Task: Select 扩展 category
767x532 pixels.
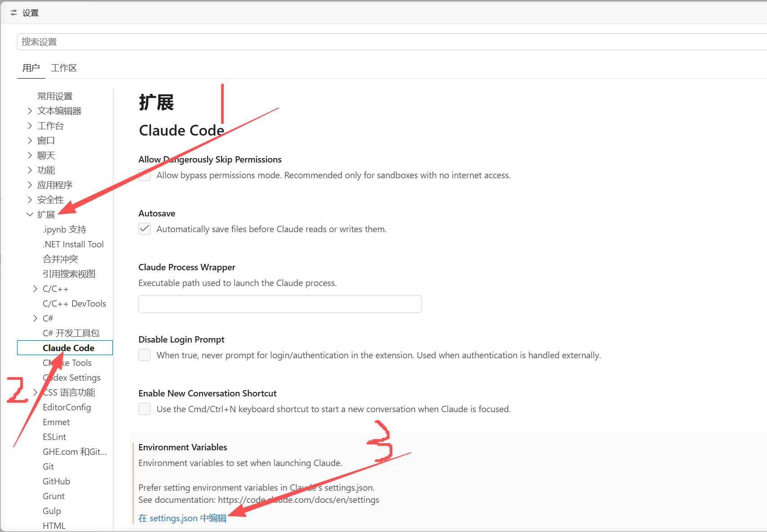Action: tap(46, 215)
